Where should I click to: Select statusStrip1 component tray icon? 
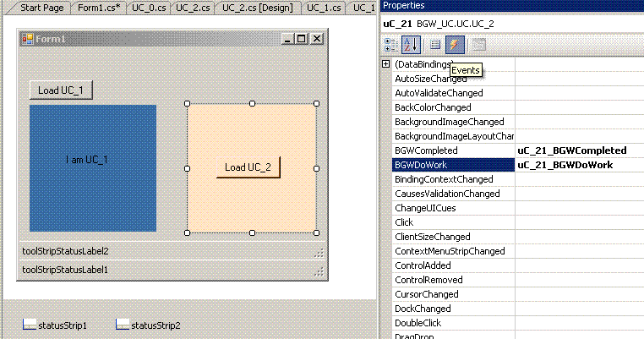(x=30, y=325)
